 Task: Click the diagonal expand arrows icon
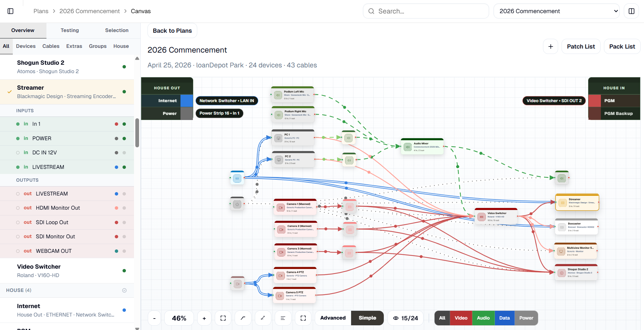pyautogui.click(x=263, y=318)
